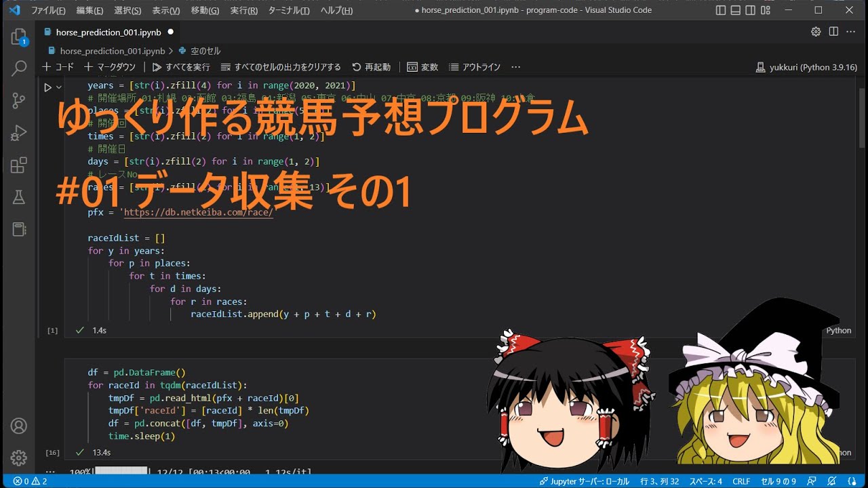Open the Accounts menu icon
The height and width of the screenshot is (488, 868).
(x=18, y=426)
